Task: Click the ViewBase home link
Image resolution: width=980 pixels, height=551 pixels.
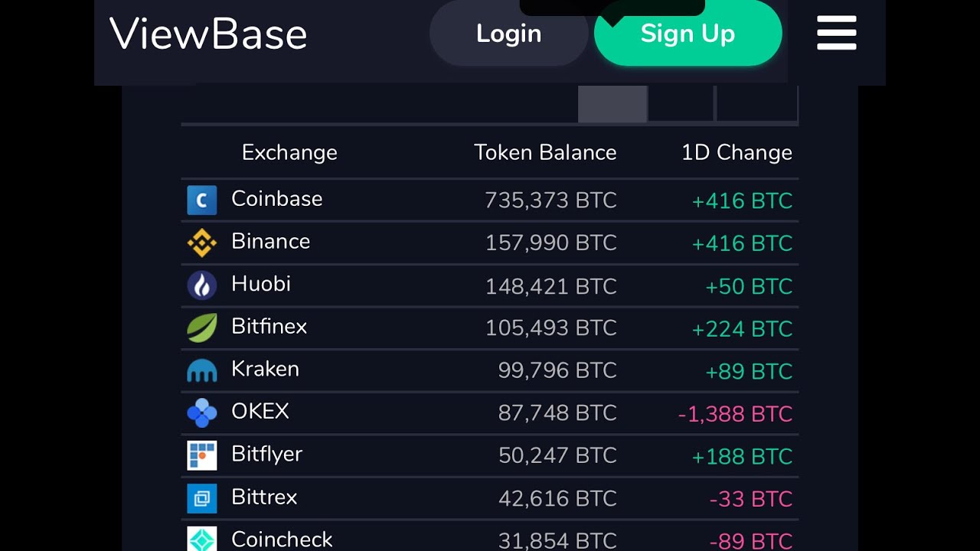Action: (209, 34)
